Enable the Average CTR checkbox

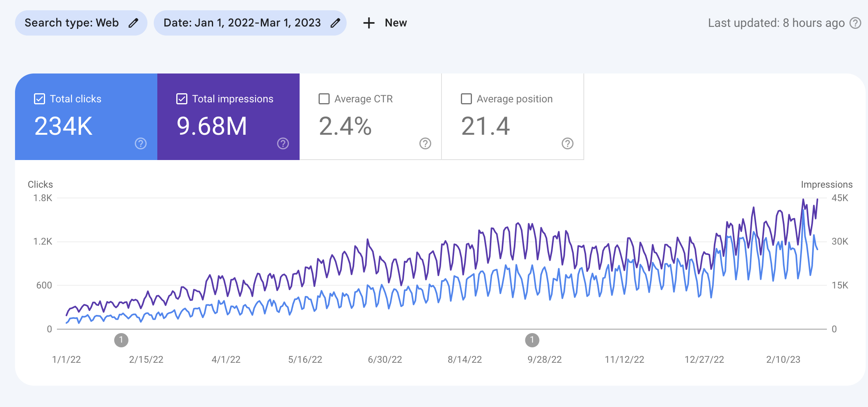point(324,99)
